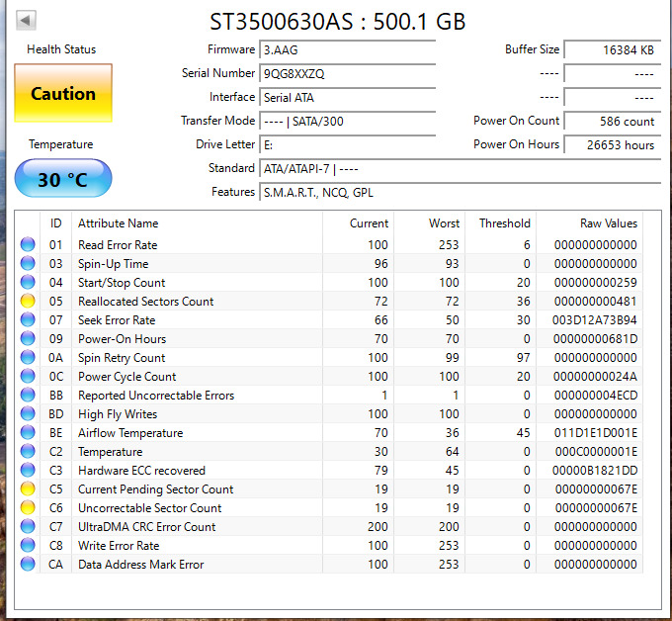This screenshot has width=672, height=621.
Task: Select the Spin Retry Count status orb
Action: point(28,357)
